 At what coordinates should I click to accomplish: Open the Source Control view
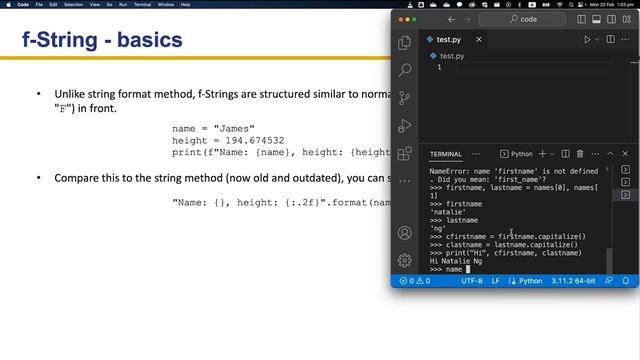404,98
